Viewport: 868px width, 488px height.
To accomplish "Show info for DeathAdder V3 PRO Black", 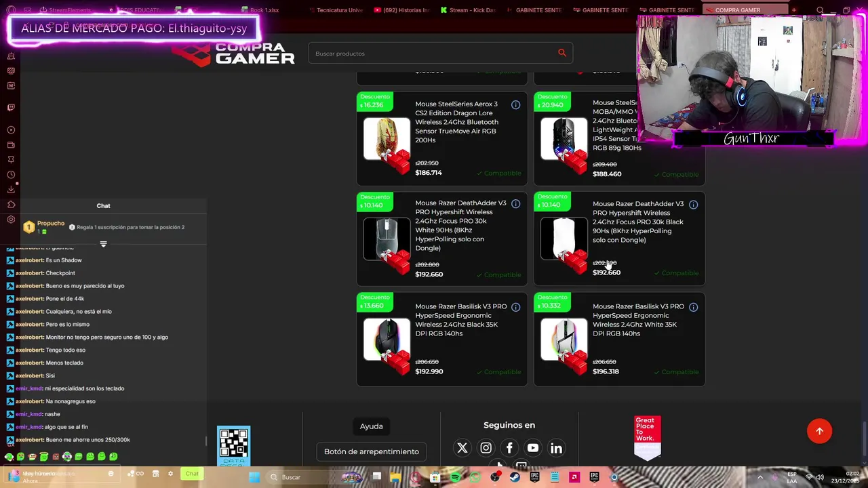I will click(693, 205).
